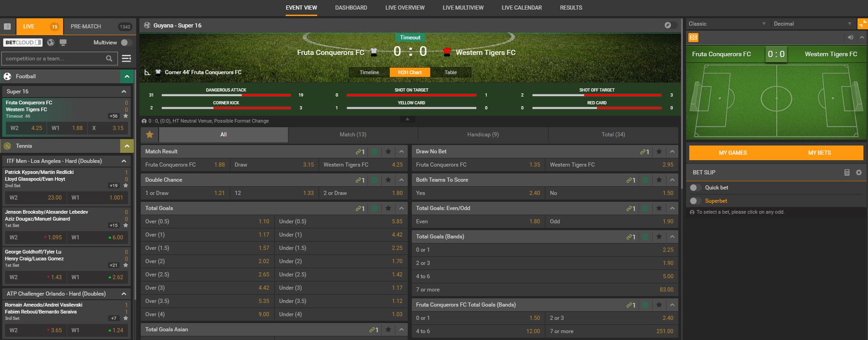Enable Quick bet toggle
Viewport: 868px width, 340px height.
(695, 188)
